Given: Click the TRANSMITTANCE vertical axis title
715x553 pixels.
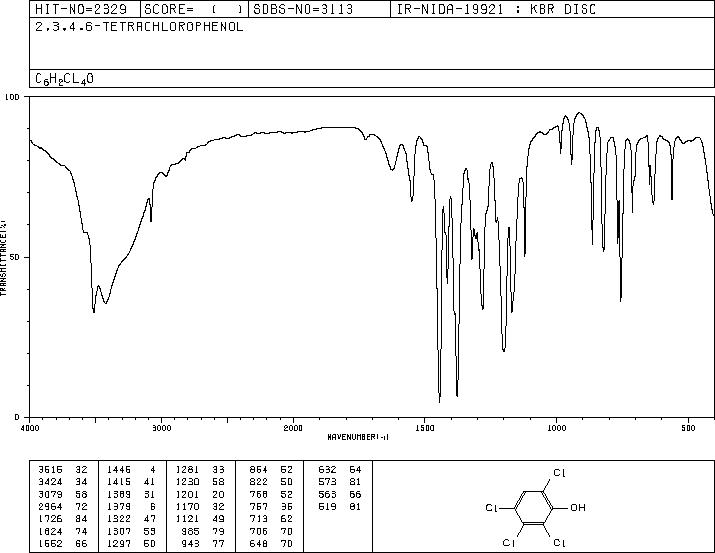Looking at the screenshot, I should pos(4,258).
